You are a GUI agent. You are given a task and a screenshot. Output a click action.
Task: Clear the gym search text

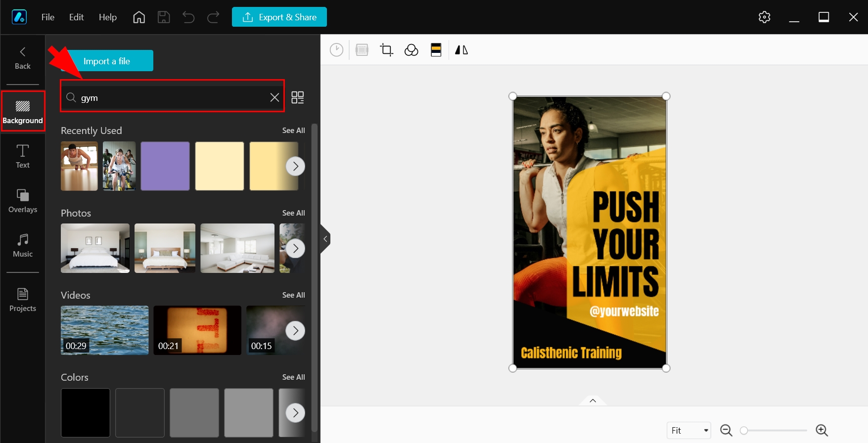pyautogui.click(x=274, y=97)
